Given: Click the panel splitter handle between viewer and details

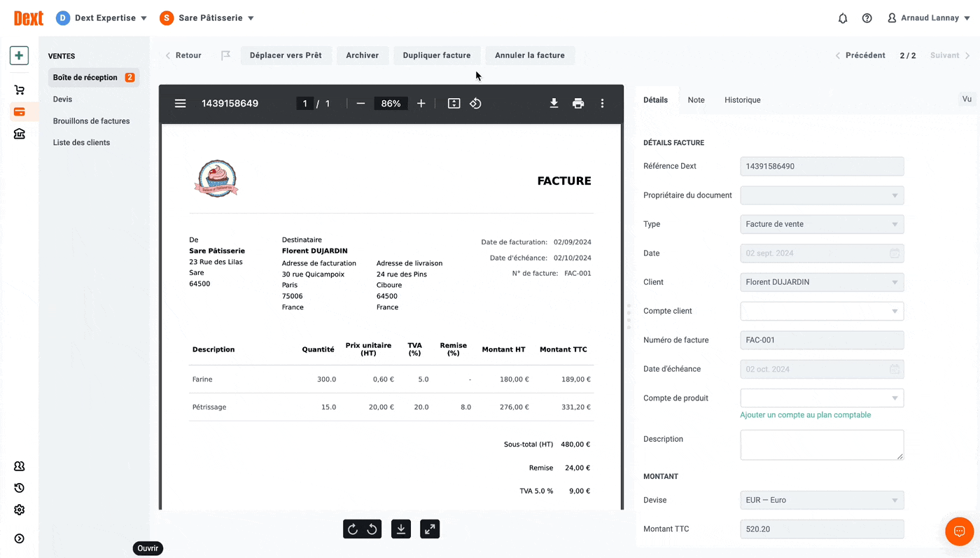Looking at the screenshot, I should pyautogui.click(x=629, y=316).
